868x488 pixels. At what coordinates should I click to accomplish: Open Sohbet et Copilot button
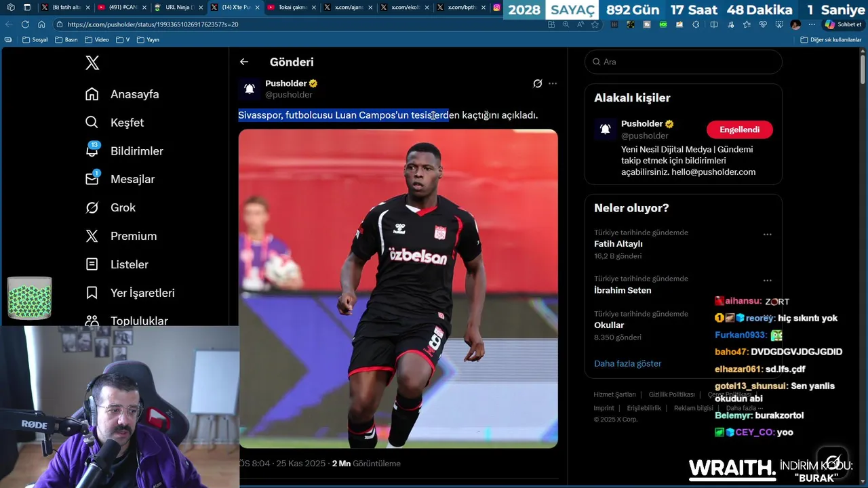pyautogui.click(x=843, y=24)
